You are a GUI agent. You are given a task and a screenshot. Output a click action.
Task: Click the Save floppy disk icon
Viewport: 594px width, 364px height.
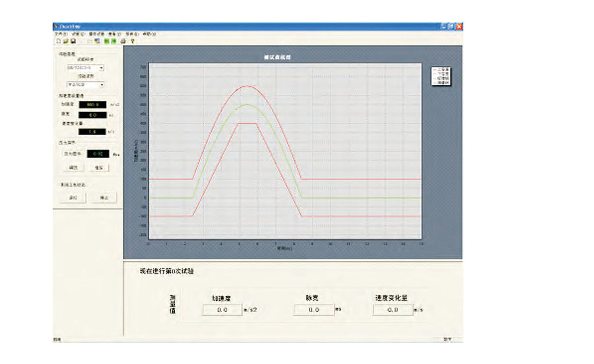tap(73, 41)
